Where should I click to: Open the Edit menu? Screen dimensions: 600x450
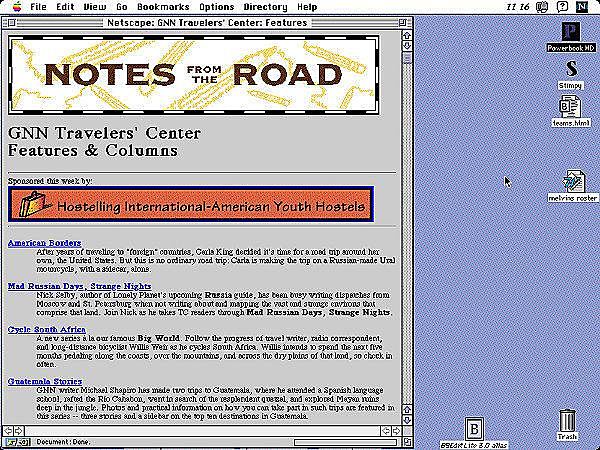pyautogui.click(x=65, y=7)
